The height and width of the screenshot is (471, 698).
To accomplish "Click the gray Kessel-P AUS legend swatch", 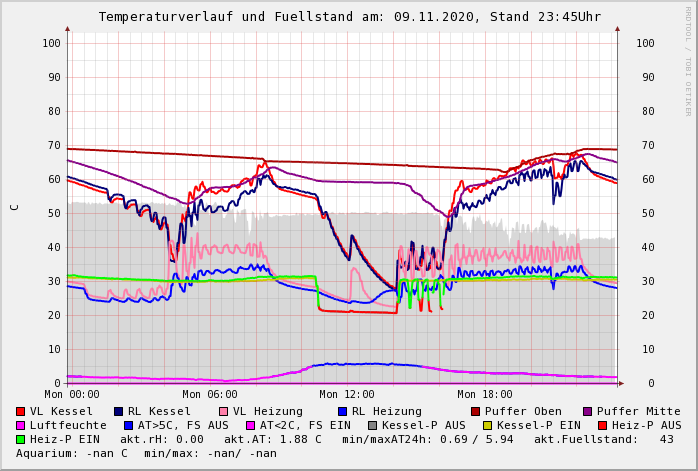I will 371,426.
